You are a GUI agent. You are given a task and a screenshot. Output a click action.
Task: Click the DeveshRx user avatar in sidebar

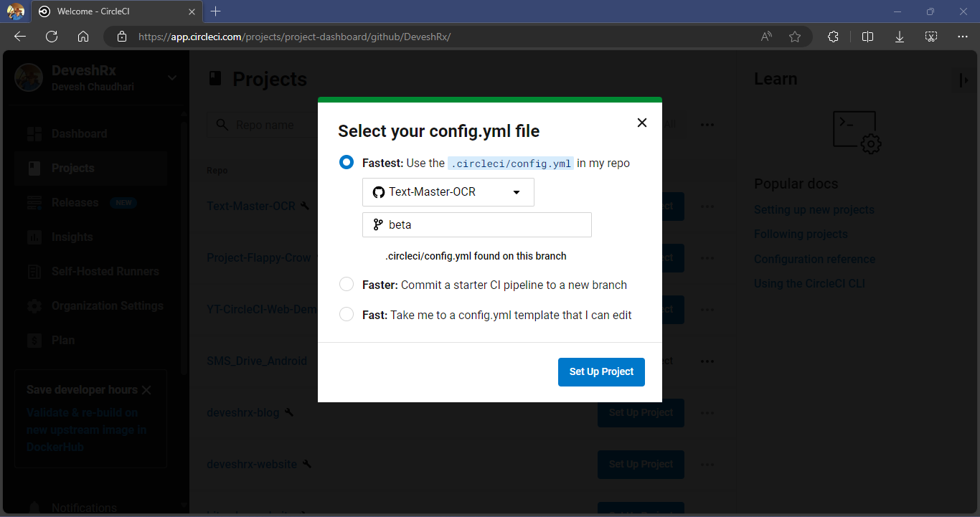pos(29,77)
